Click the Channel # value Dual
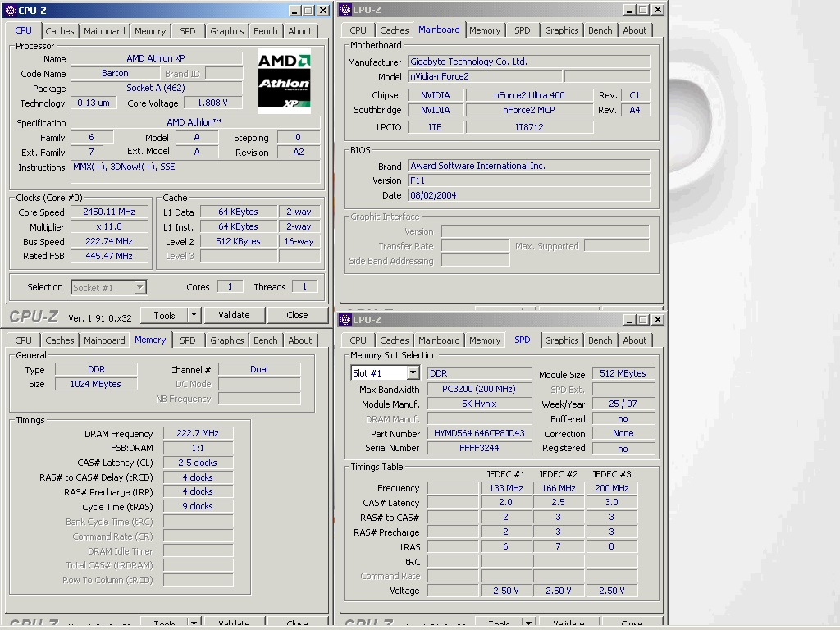The width and height of the screenshot is (840, 630). [x=259, y=369]
